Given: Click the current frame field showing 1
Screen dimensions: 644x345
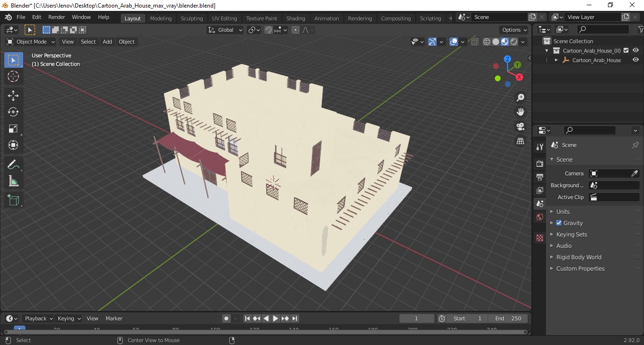Looking at the screenshot, I should pyautogui.click(x=417, y=318).
